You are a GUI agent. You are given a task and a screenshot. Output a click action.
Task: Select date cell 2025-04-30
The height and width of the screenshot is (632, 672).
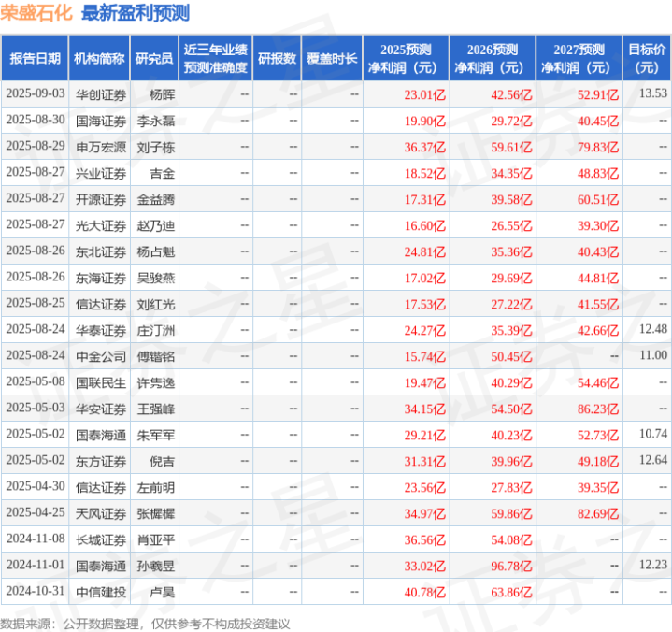pyautogui.click(x=36, y=486)
